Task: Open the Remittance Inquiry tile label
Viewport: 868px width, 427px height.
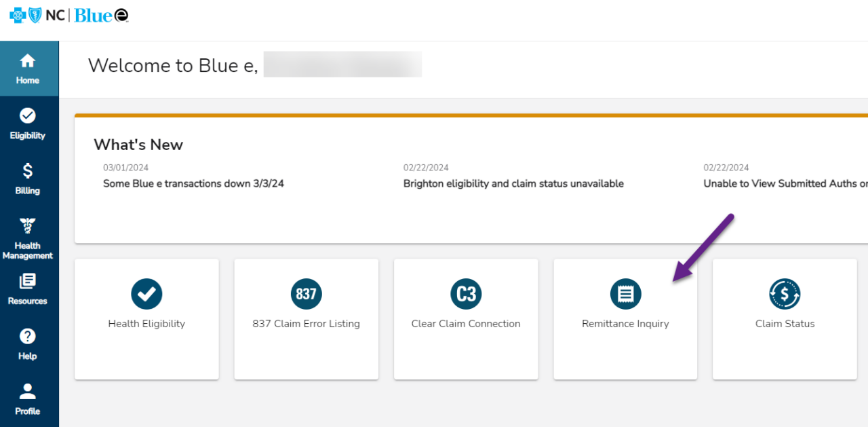Action: click(625, 324)
